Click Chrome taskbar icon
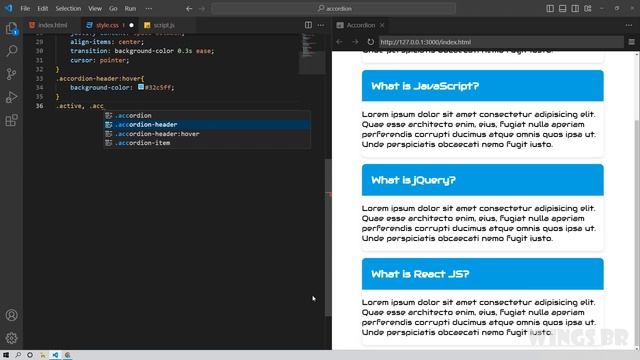Screen dimensions: 640x360 pos(67,355)
